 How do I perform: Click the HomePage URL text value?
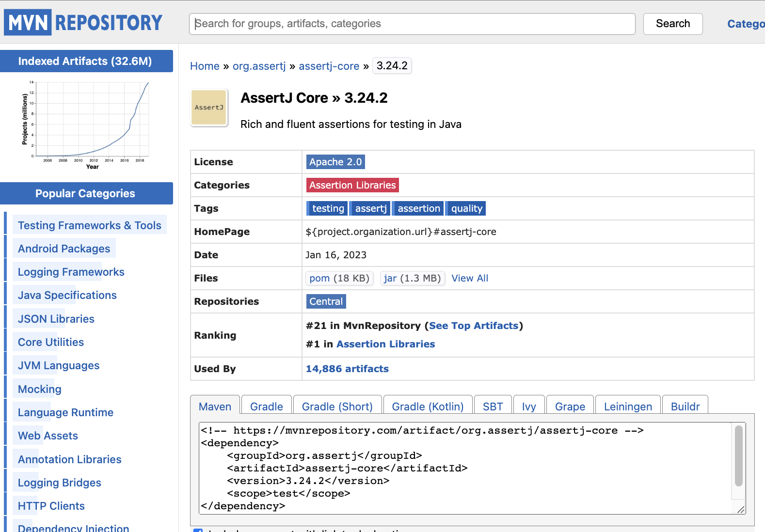[x=401, y=232]
